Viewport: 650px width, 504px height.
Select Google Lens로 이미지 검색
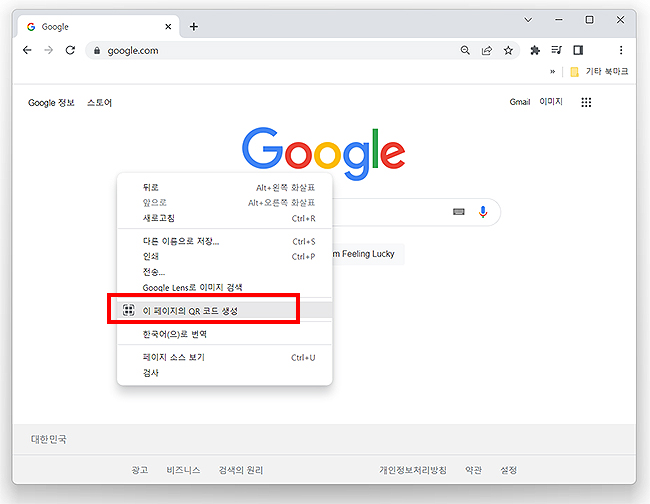(224, 287)
